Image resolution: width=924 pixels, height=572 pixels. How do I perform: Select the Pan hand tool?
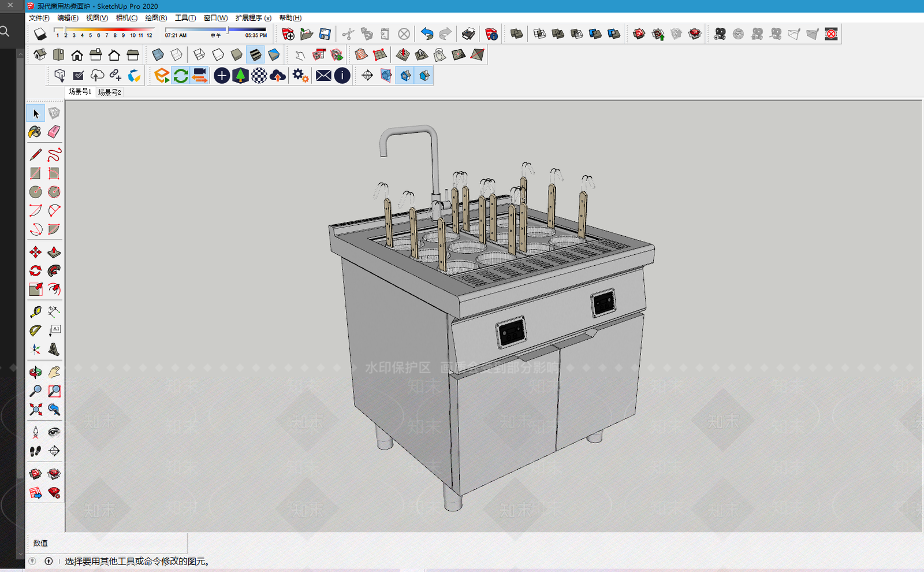54,372
